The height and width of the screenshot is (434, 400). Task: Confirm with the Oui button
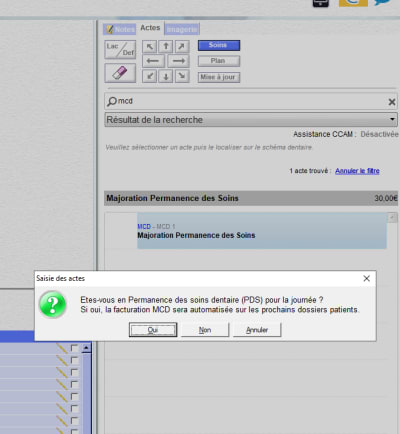pyautogui.click(x=153, y=330)
